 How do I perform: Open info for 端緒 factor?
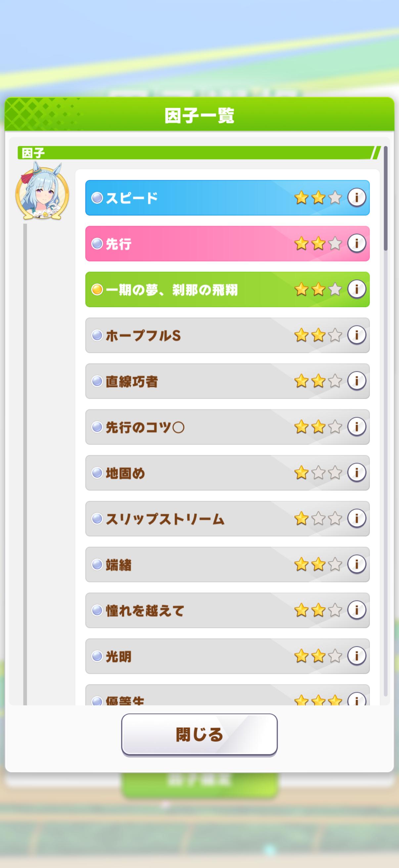(x=356, y=564)
